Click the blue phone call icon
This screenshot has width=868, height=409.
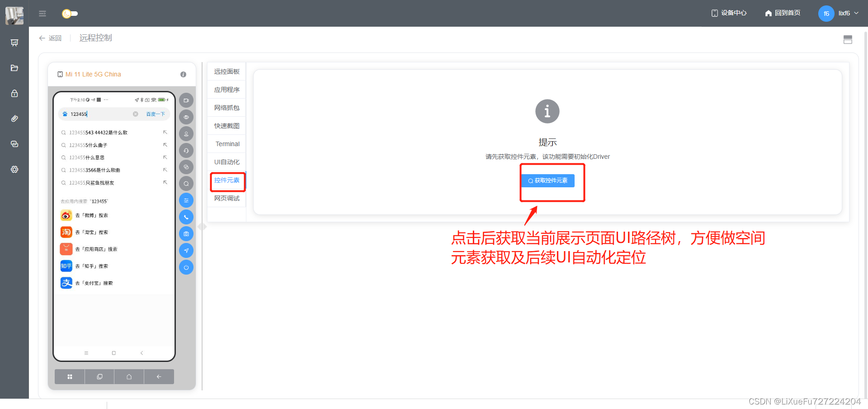186,217
